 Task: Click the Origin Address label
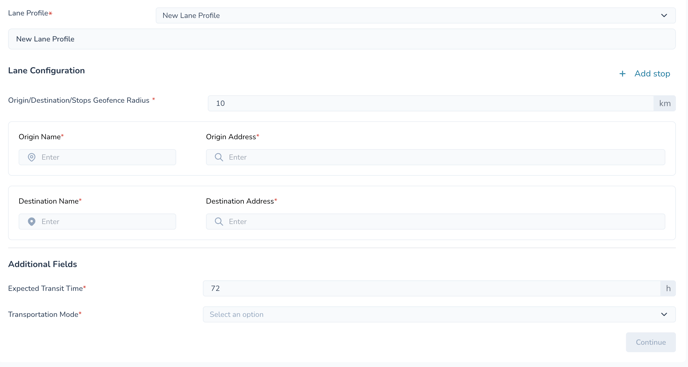point(231,137)
